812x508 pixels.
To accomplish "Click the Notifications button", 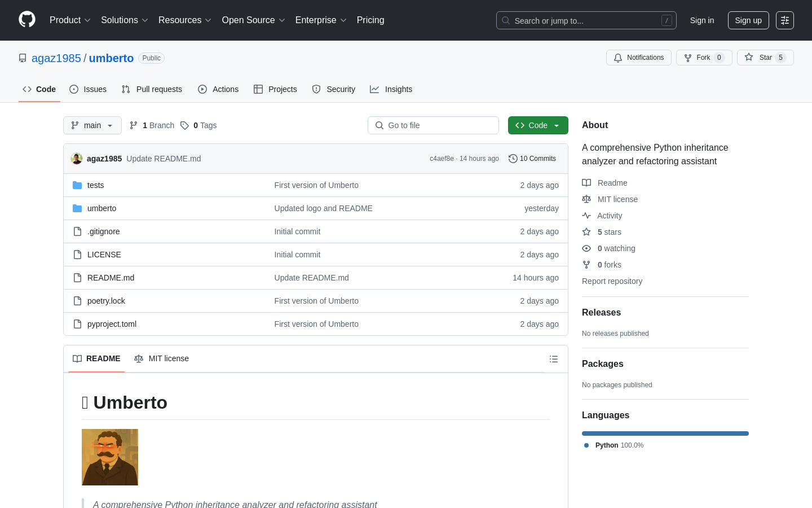I will click(639, 58).
